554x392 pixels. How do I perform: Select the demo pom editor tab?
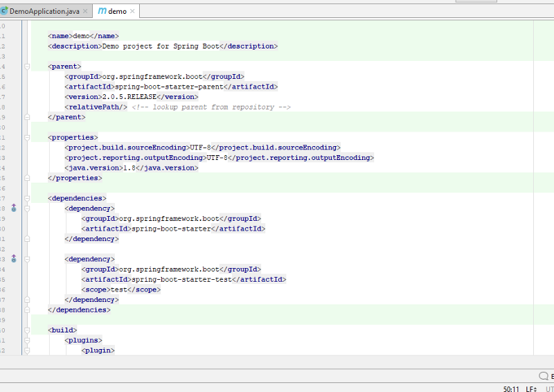[117, 12]
